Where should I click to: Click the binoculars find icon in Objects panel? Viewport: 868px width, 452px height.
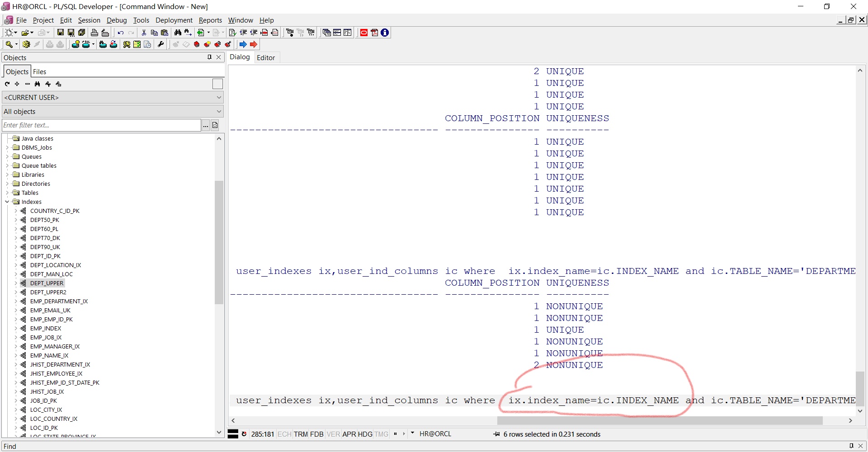(38, 84)
